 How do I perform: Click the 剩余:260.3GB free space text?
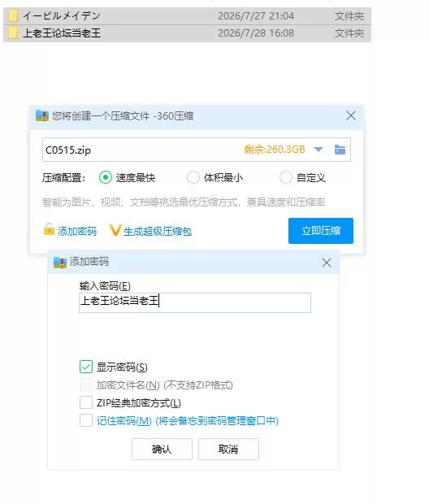click(x=274, y=150)
